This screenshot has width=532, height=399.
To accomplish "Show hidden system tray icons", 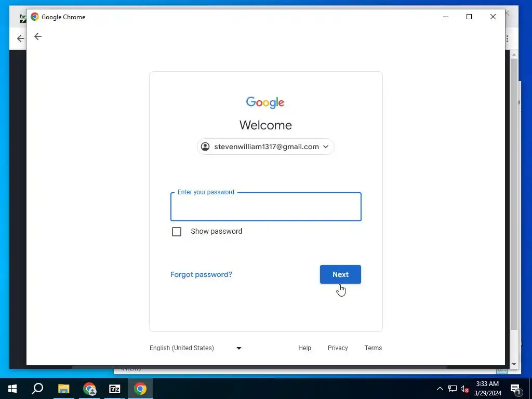I will coord(440,389).
